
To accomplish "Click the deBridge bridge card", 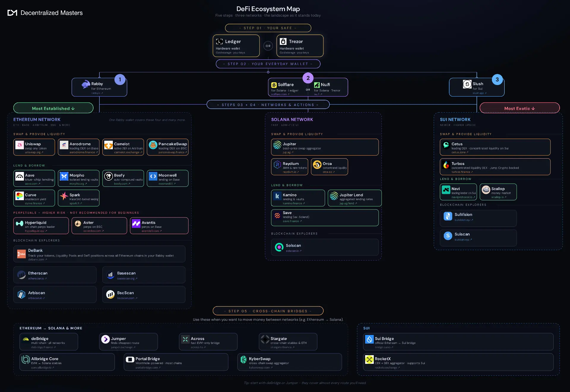I will coord(49,342).
